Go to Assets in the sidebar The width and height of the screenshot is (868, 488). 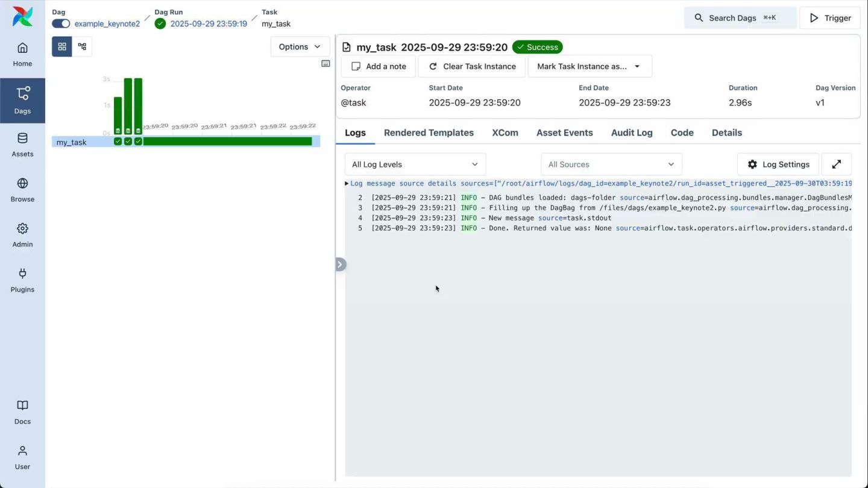point(22,145)
